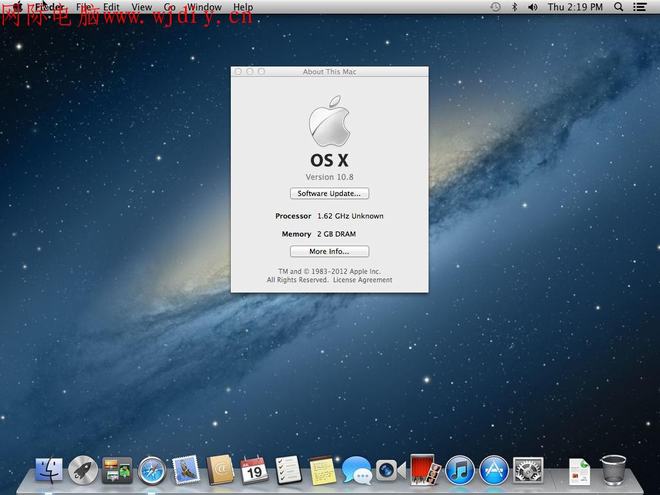This screenshot has height=495, width=660.
Task: Open the Time Machine status menu
Action: [495, 7]
